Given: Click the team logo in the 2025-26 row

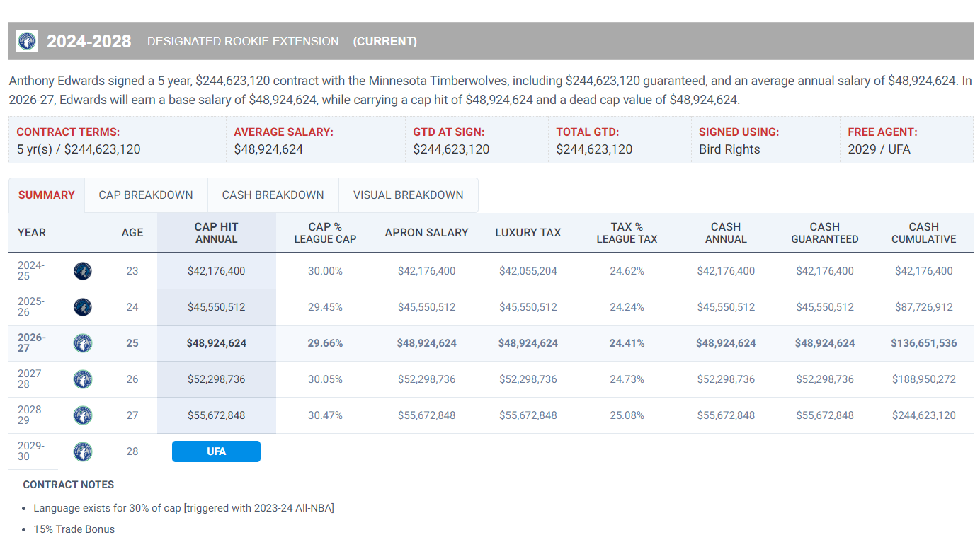Looking at the screenshot, I should pos(83,307).
